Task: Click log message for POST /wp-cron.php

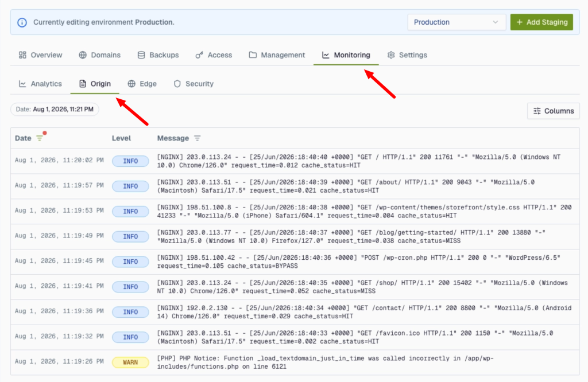Action: click(x=358, y=262)
